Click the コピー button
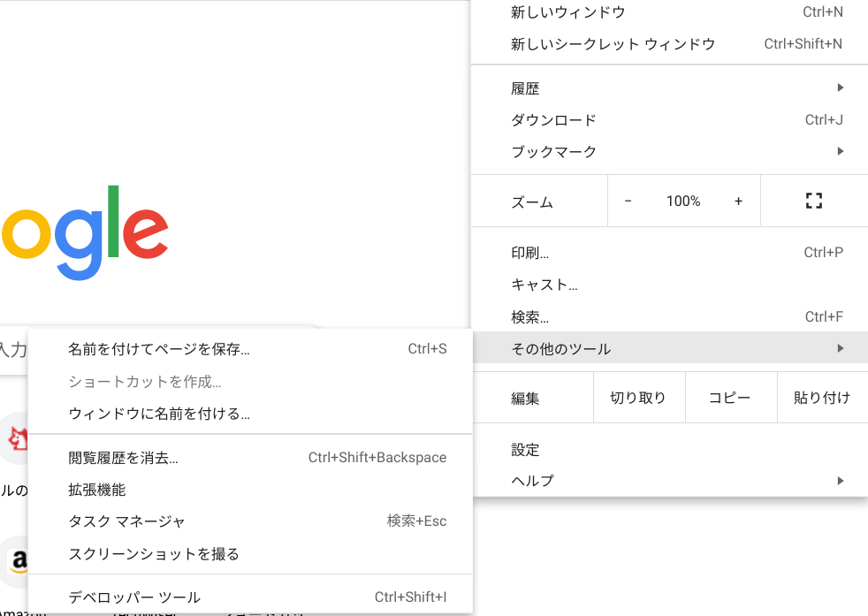Screen dimensions: 868x616 [x=731, y=398]
